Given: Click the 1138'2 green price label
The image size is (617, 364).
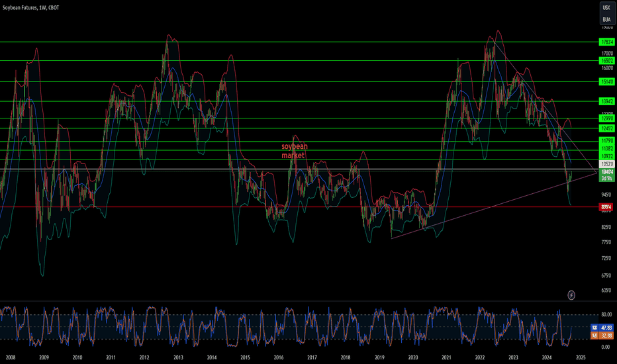Looking at the screenshot, I should click(606, 148).
